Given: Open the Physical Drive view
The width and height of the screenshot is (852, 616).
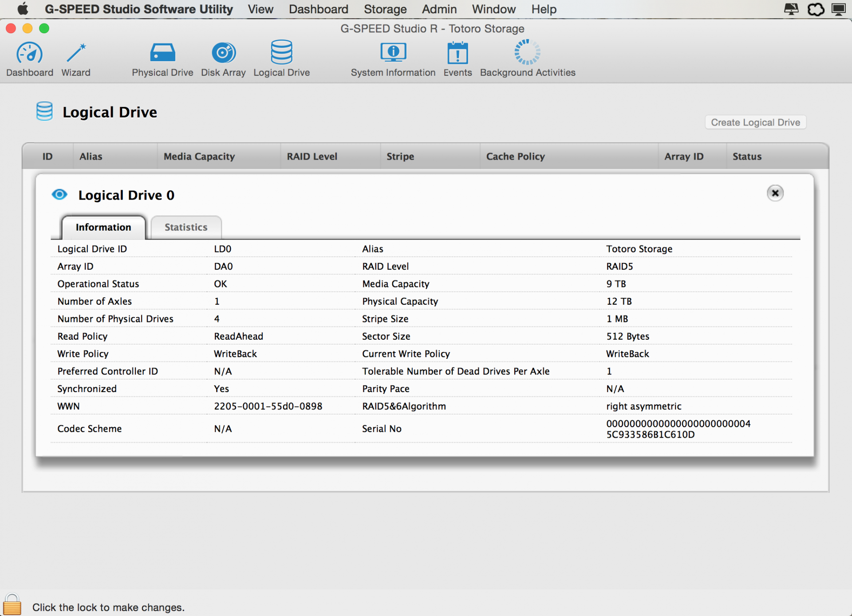Looking at the screenshot, I should (x=162, y=54).
